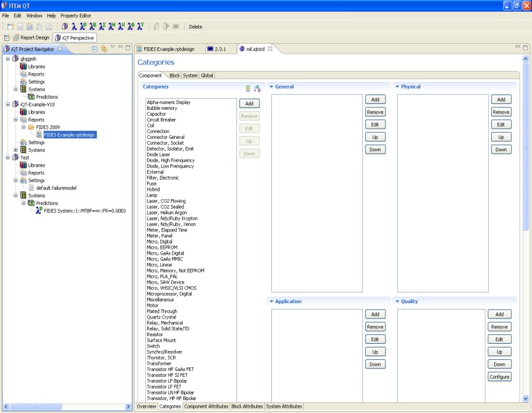This screenshot has height=413, width=532.
Task: Click Add button next to Categories list
Action: [249, 103]
